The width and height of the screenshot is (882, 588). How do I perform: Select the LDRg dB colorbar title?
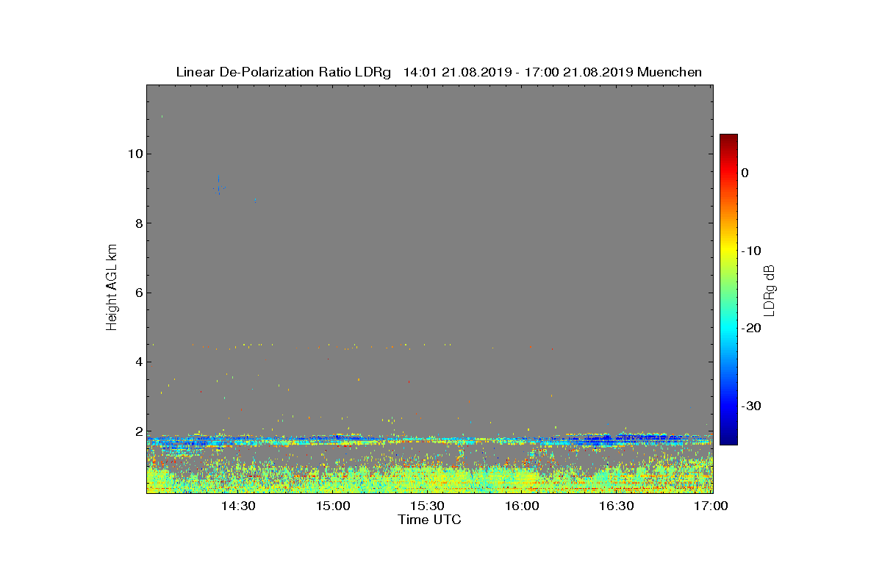770,290
